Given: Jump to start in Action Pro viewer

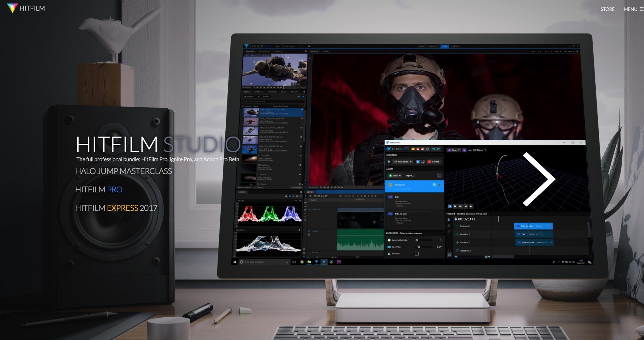Looking at the screenshot, I should [455, 206].
